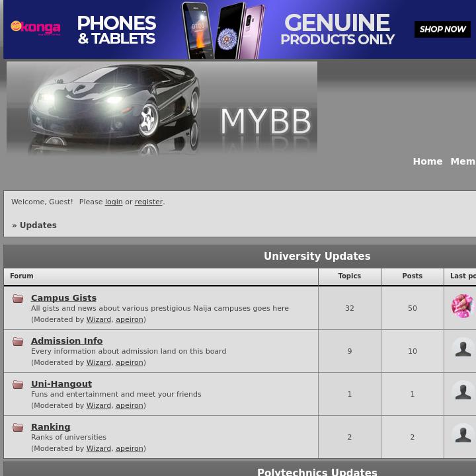Click the default avatar in Uni-Hangout row
This screenshot has height=476, width=476.
(463, 391)
